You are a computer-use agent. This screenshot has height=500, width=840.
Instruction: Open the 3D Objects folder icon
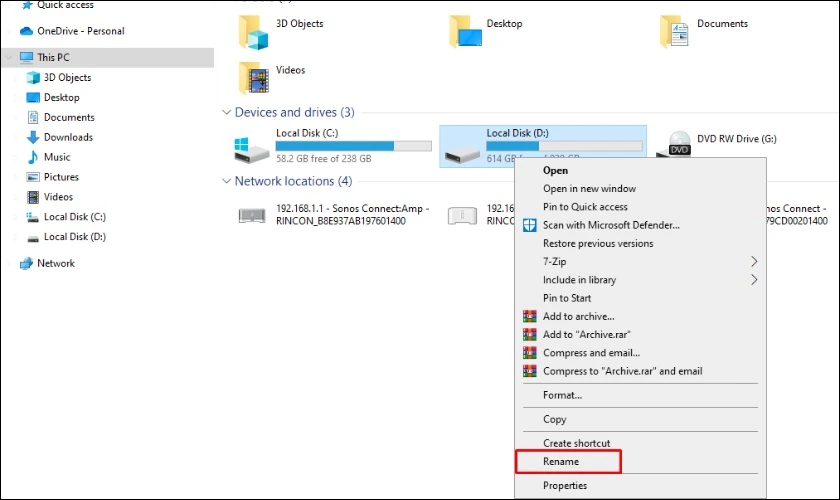(253, 32)
